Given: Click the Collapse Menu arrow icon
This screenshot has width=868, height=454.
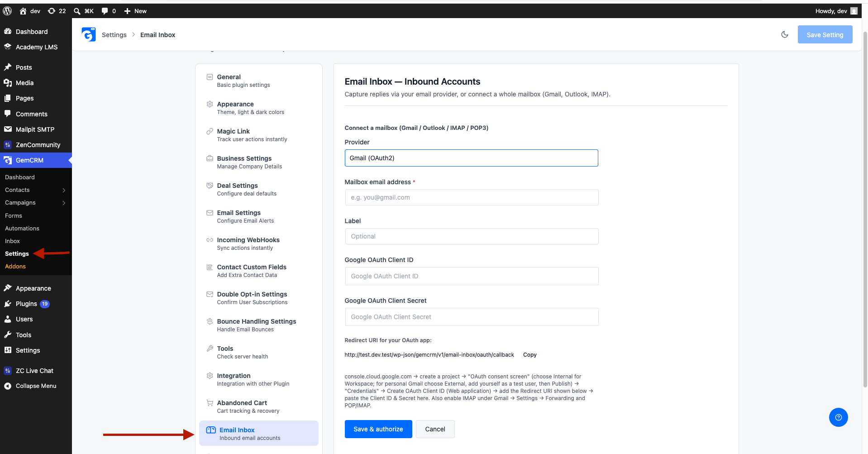Looking at the screenshot, I should pos(8,386).
